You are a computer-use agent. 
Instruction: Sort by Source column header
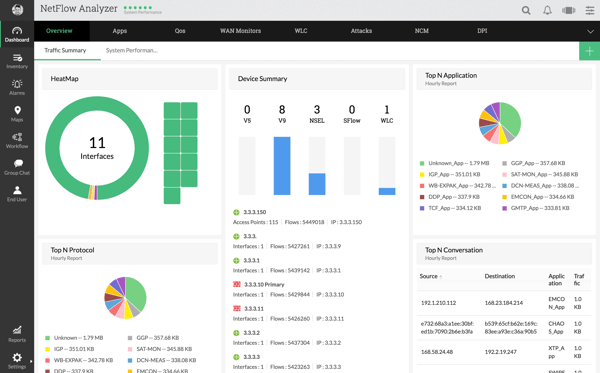(429, 276)
